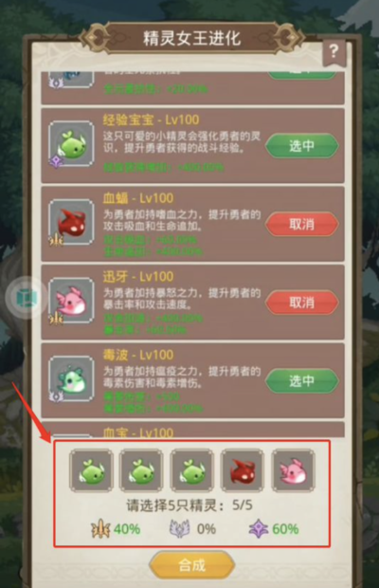Screen dimensions: 379x588
Task: Deselect 血蝠 with its 取消 button
Action: pyautogui.click(x=302, y=224)
